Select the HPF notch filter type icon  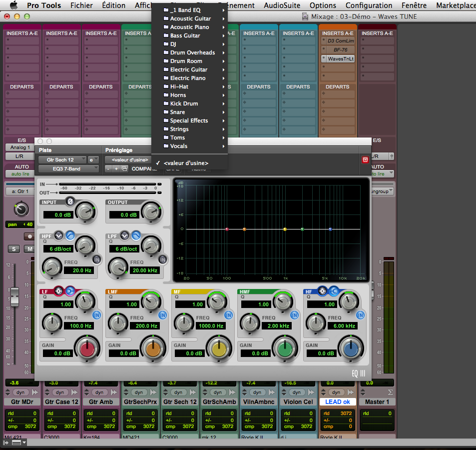(x=58, y=235)
